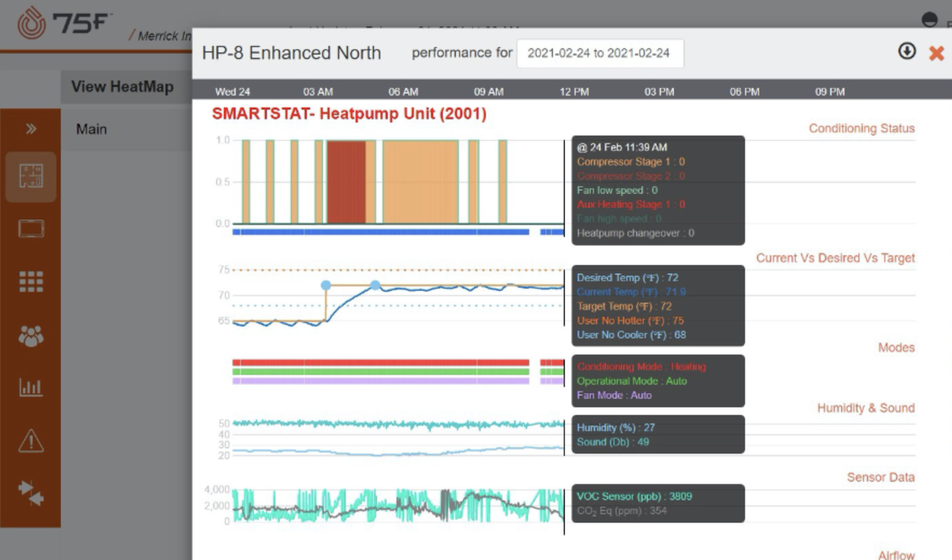
Task: Open the floor plan layout icon
Action: pyautogui.click(x=31, y=176)
